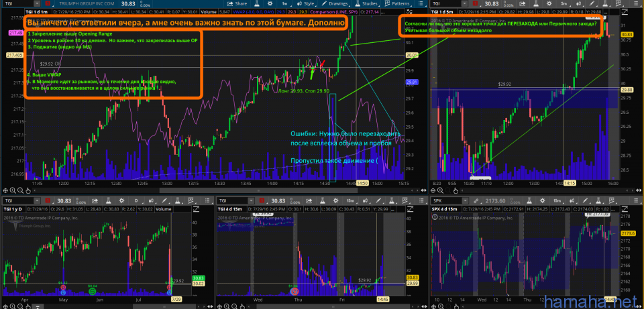Open flask icon in TGI 1m chart toolbar
Viewport: 644px width, 309px height.
257,4
